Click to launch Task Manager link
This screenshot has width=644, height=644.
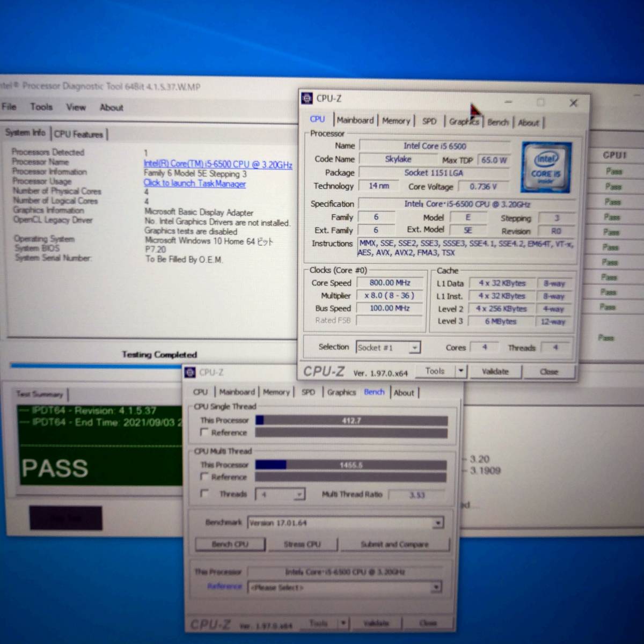(x=195, y=183)
